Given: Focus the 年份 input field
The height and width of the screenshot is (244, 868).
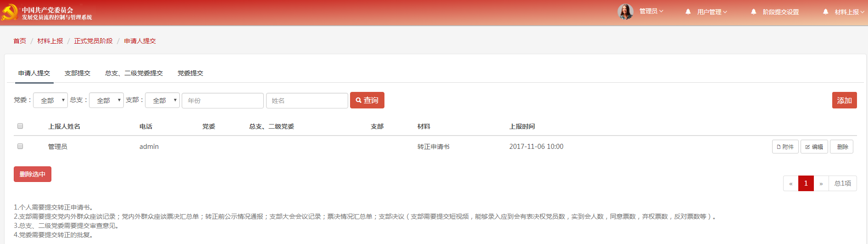Looking at the screenshot, I should 223,101.
